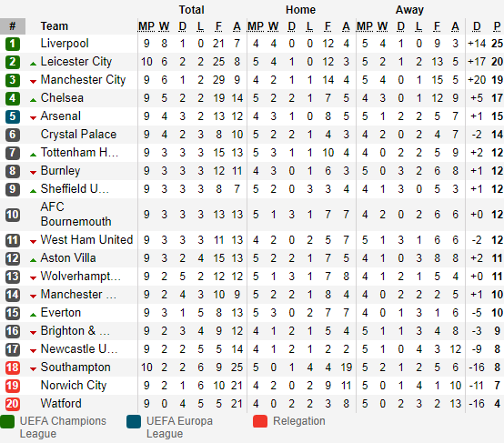504x443 pixels.
Task: Select the Away section header
Action: coord(409,10)
